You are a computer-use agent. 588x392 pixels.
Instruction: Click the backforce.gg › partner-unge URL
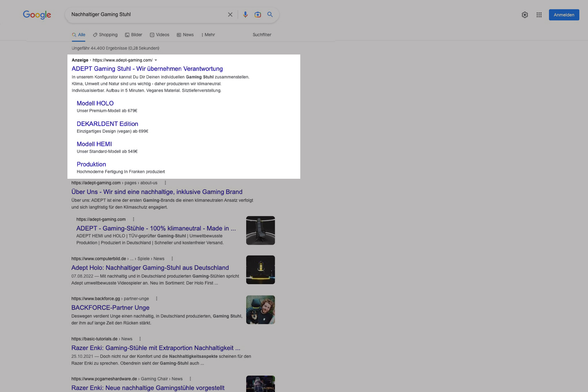point(110,299)
